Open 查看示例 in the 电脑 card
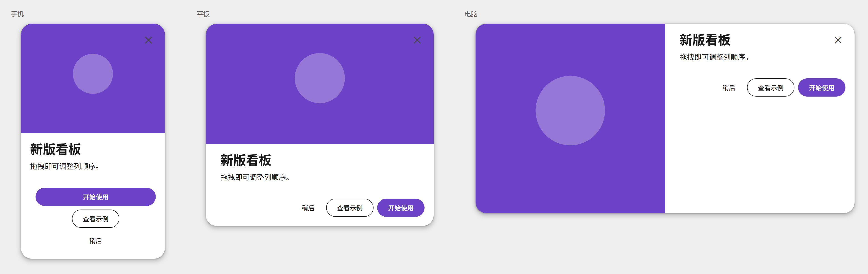This screenshot has width=868, height=274. [x=771, y=88]
